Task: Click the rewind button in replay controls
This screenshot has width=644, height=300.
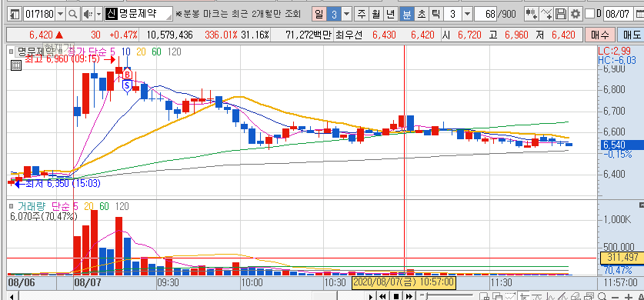Action: coord(382,296)
